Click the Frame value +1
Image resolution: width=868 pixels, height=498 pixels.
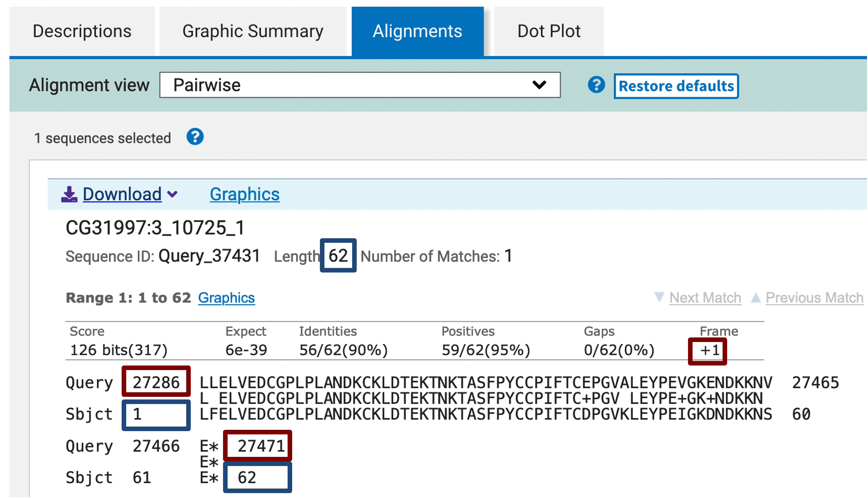pyautogui.click(x=710, y=350)
